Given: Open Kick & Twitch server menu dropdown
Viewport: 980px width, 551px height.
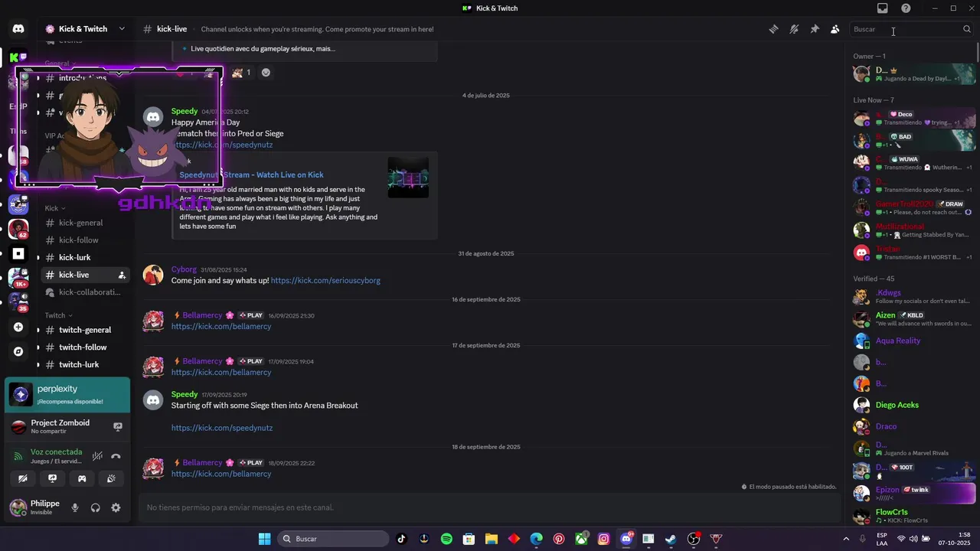Looking at the screenshot, I should 84,29.
